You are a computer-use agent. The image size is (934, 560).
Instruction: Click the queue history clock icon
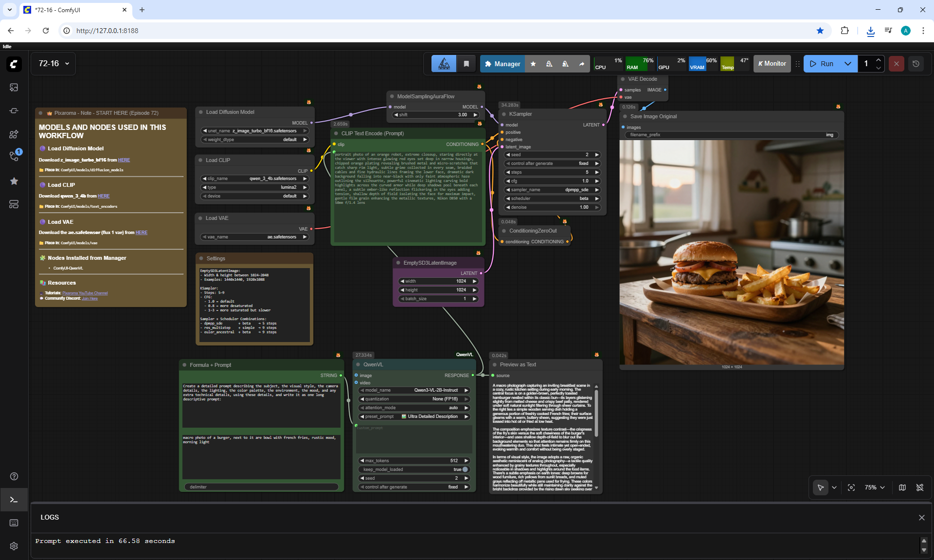tap(916, 64)
